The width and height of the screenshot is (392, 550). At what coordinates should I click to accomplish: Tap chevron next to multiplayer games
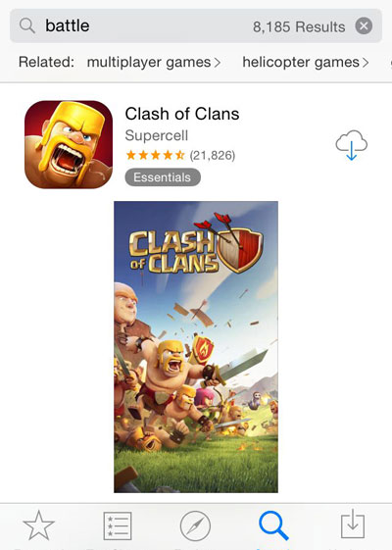[218, 63]
